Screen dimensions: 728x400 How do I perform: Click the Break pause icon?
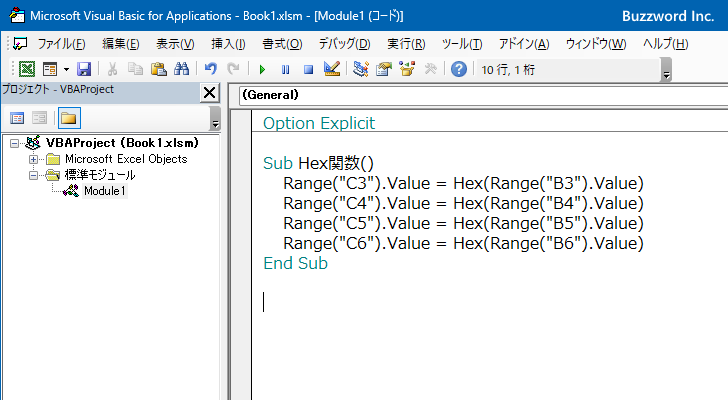coord(286,70)
